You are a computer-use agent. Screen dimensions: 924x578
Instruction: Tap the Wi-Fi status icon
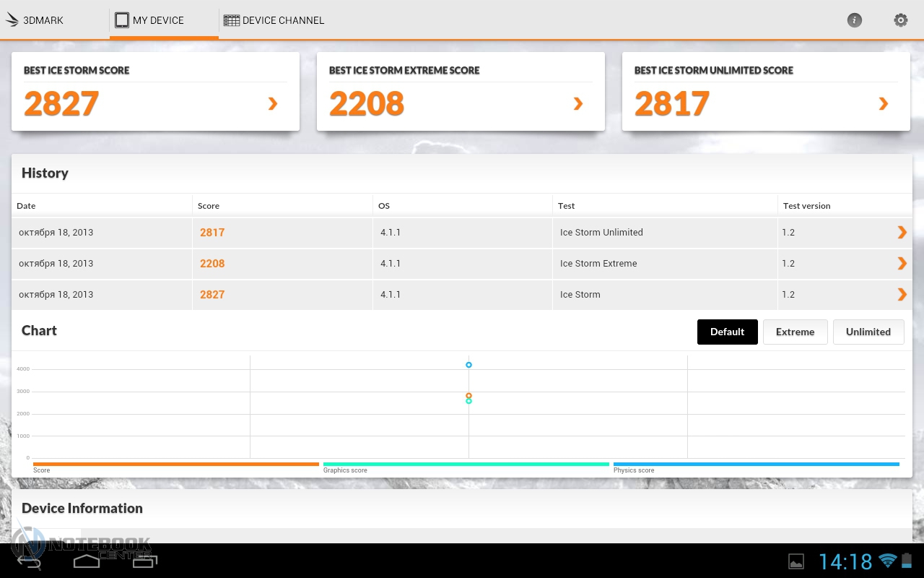(x=887, y=561)
